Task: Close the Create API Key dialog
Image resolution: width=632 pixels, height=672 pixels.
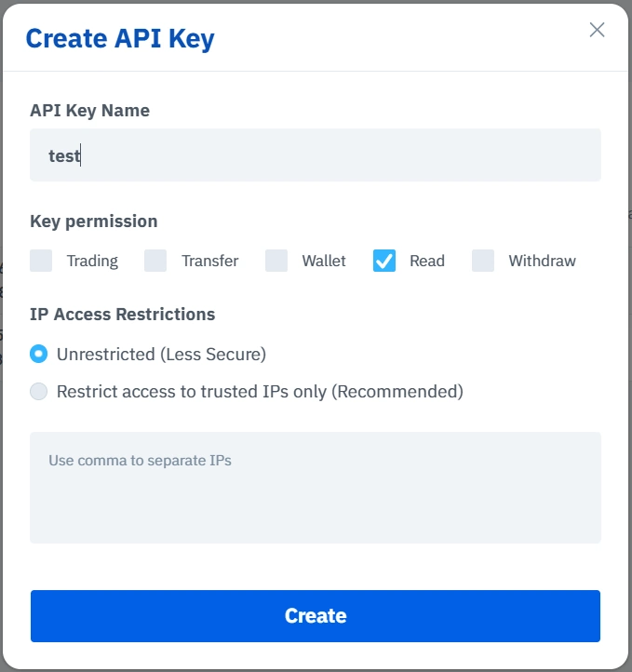Action: tap(597, 30)
